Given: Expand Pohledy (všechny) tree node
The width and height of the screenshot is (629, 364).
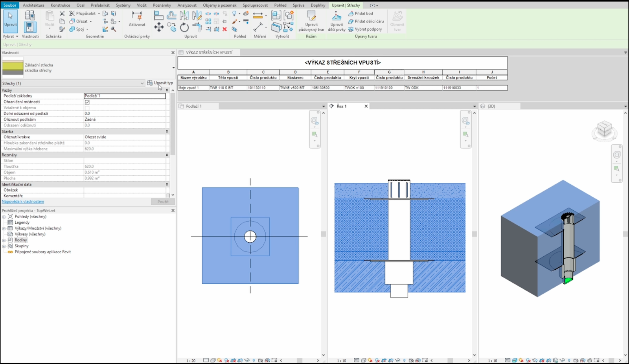Looking at the screenshot, I should tap(4, 217).
